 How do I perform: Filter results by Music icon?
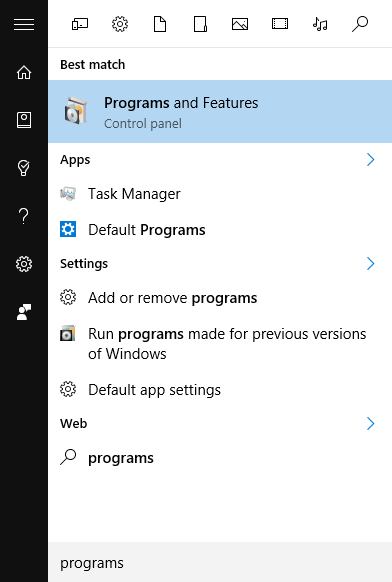click(320, 24)
